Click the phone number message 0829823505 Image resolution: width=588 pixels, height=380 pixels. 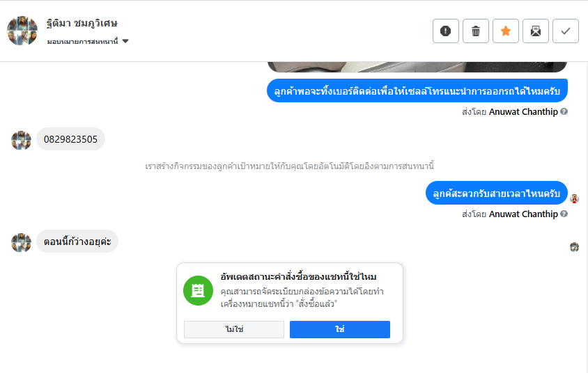pyautogui.click(x=70, y=139)
